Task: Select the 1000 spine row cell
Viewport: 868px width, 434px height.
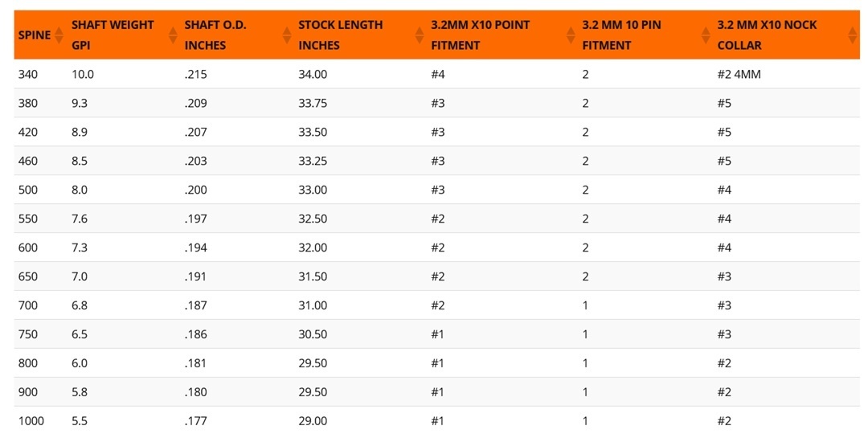Action: (x=31, y=420)
